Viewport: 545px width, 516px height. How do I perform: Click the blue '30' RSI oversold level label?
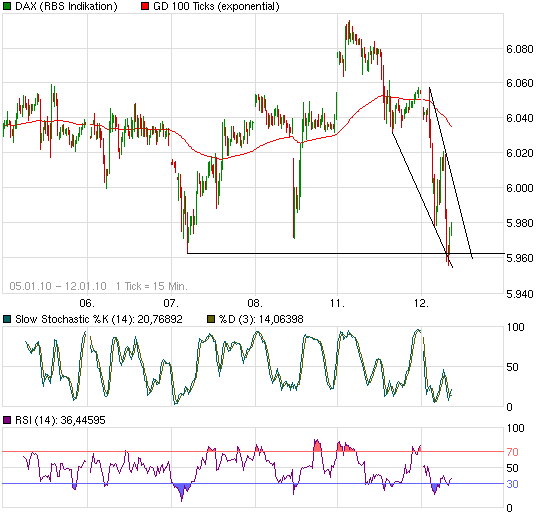[512, 484]
